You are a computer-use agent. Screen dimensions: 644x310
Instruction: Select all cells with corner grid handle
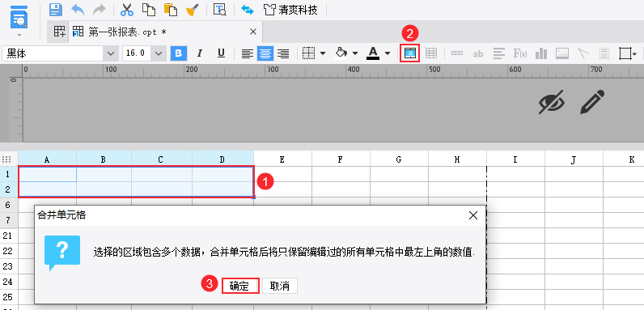(6, 159)
